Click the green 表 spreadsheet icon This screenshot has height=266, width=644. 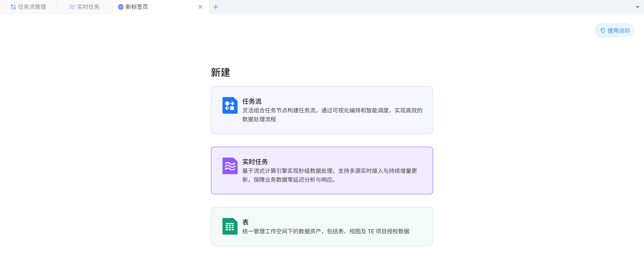coord(230,226)
